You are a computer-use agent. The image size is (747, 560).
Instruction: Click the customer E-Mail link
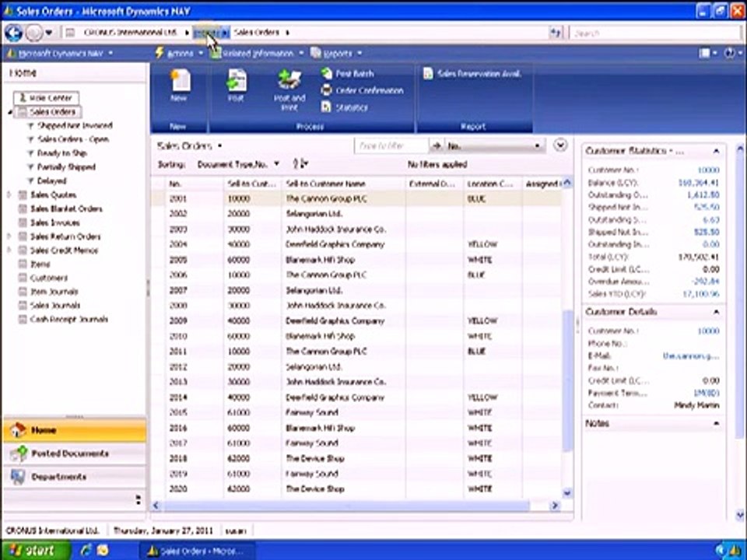691,355
